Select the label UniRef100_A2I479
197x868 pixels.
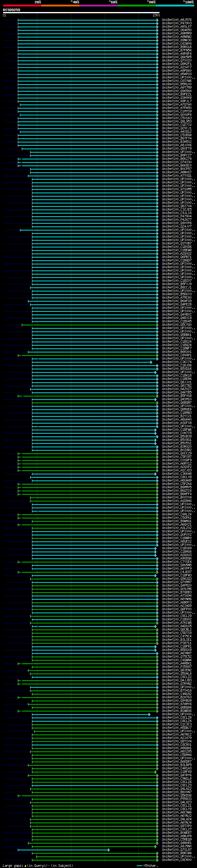[x=177, y=738]
